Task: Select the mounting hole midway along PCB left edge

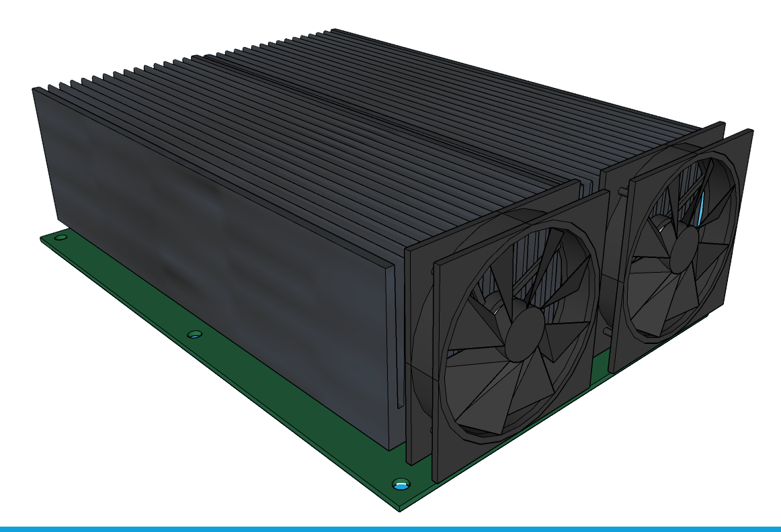Action: pos(194,334)
